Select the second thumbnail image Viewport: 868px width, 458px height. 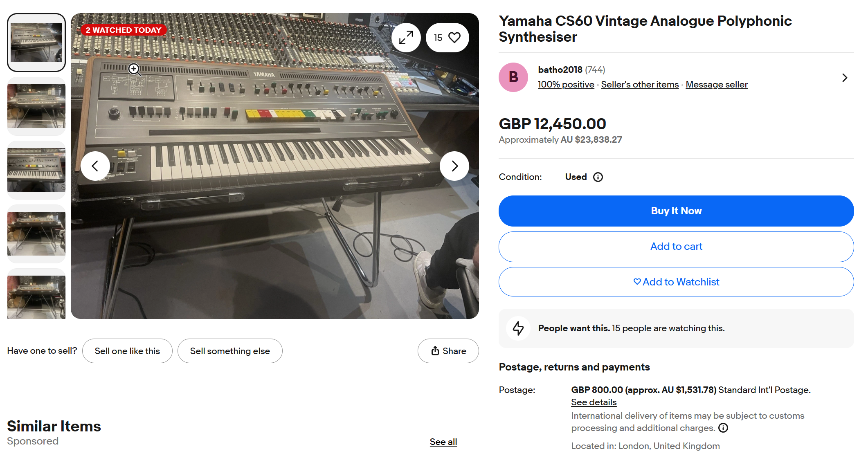[x=36, y=106]
